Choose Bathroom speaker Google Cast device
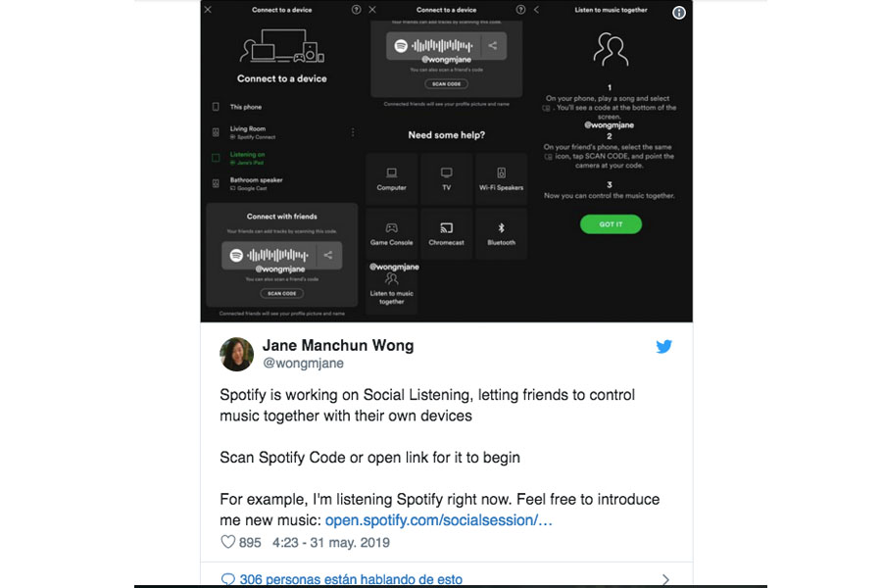This screenshot has width=882, height=588. pos(281,183)
